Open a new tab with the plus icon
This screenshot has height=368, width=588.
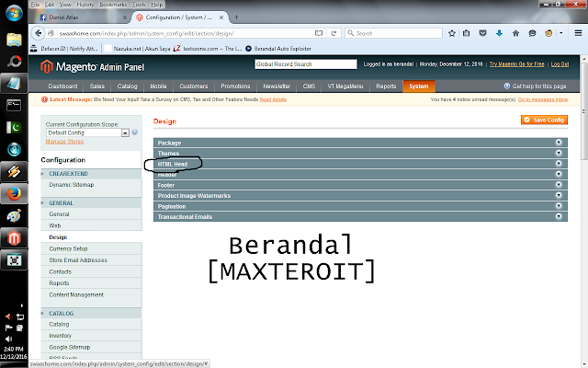tap(236, 17)
